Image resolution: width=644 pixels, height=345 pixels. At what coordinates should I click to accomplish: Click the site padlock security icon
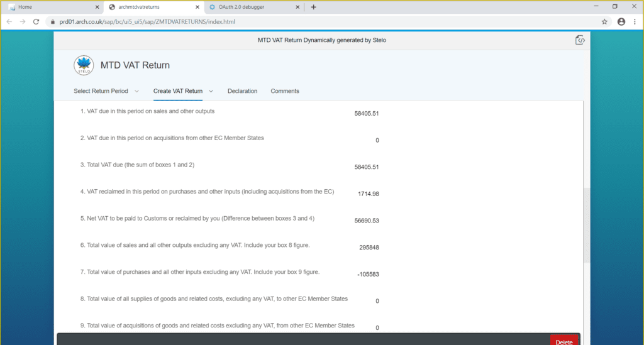(x=53, y=21)
